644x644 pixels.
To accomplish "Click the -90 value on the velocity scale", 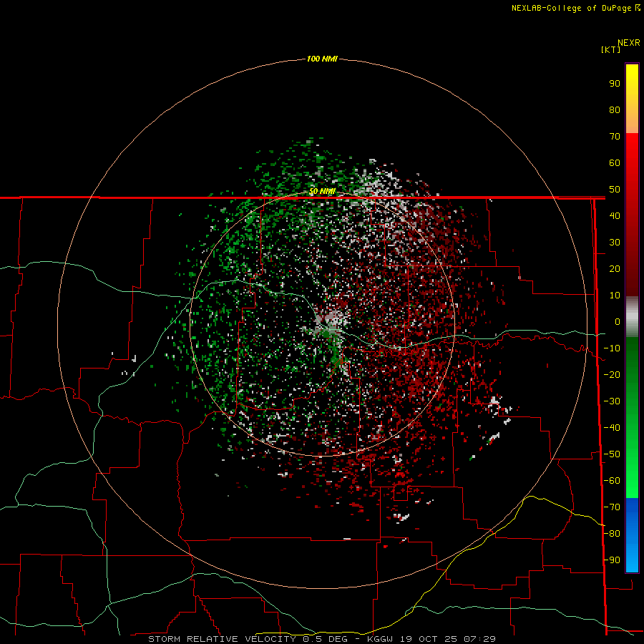I will 612,560.
